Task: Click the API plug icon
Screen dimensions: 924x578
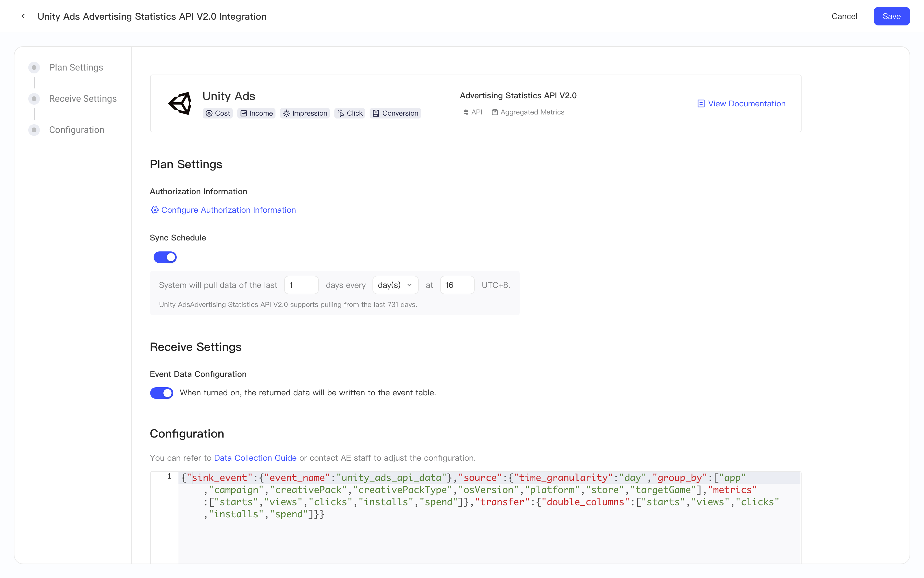Action: [466, 112]
